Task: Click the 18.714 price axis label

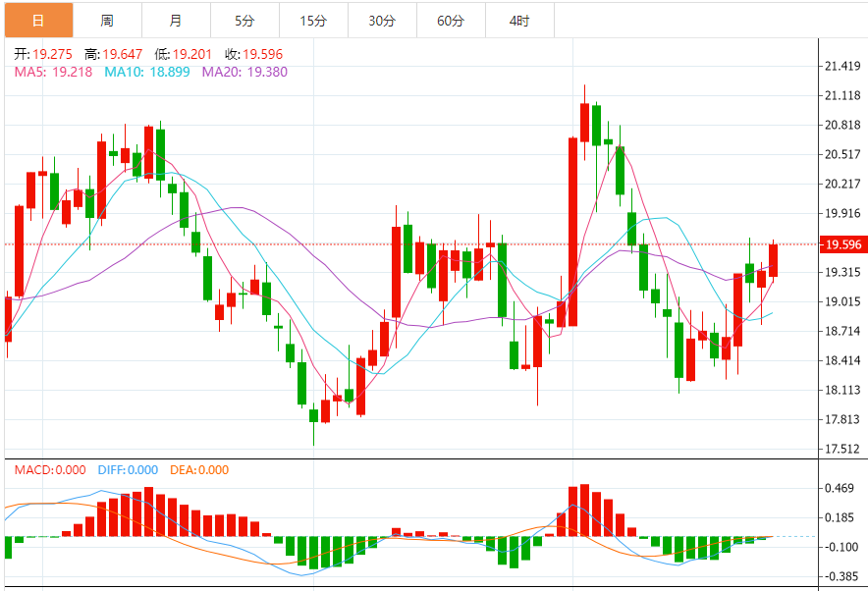Action: pyautogui.click(x=842, y=331)
